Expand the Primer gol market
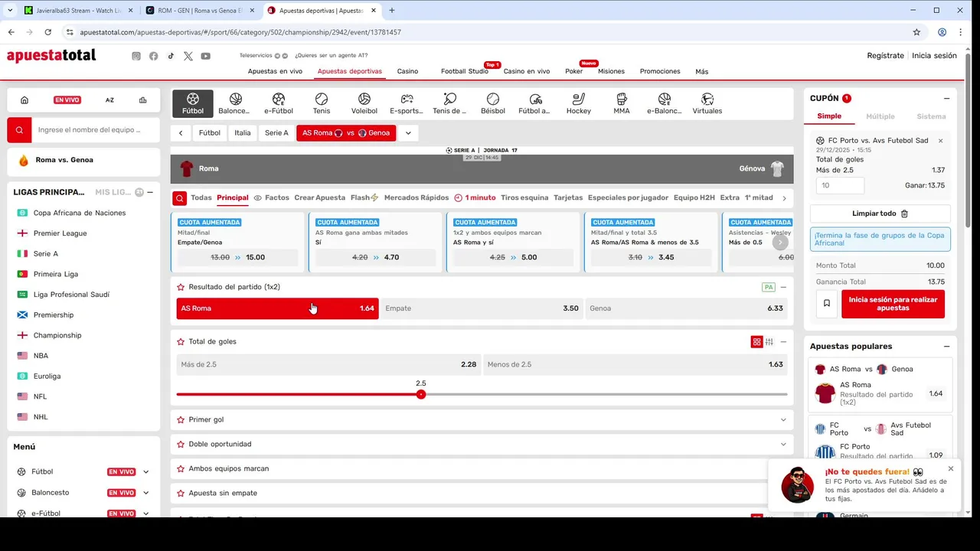 coord(783,420)
